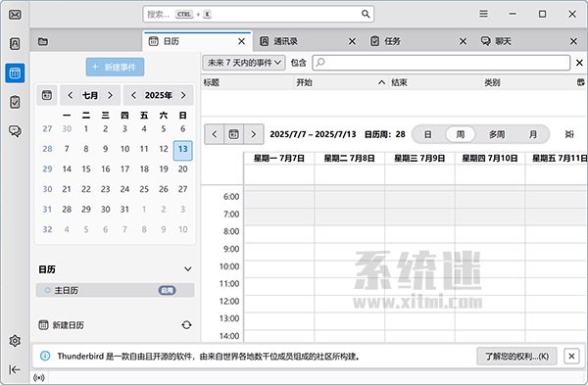This screenshot has width=588, height=385.
Task: Sort events by 标题 column header
Action: [248, 82]
